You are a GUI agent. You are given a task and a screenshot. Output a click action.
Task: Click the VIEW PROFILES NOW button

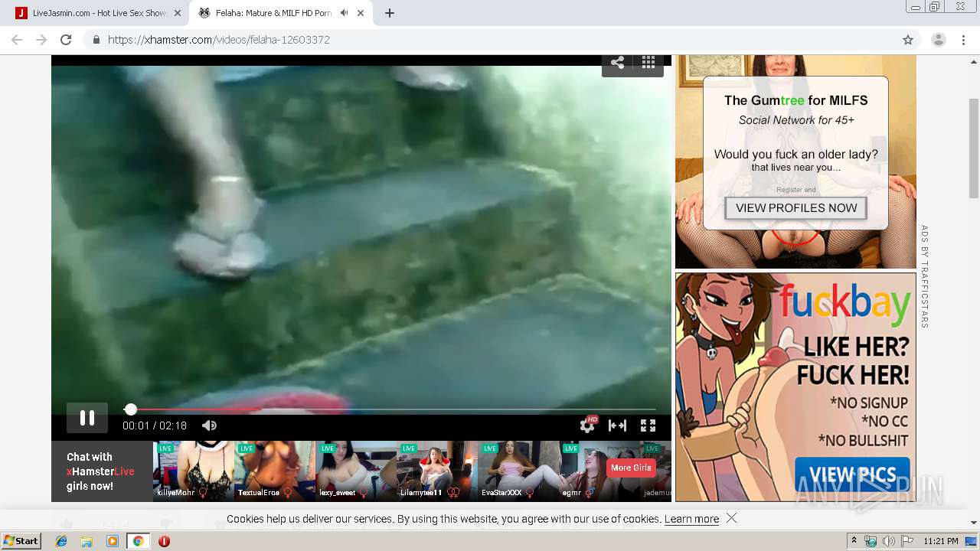click(795, 208)
